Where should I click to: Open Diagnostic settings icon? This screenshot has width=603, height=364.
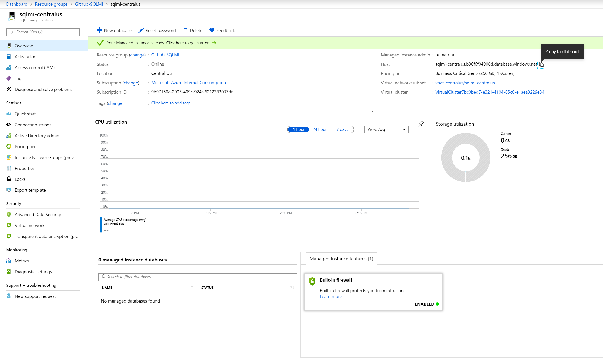(9, 271)
